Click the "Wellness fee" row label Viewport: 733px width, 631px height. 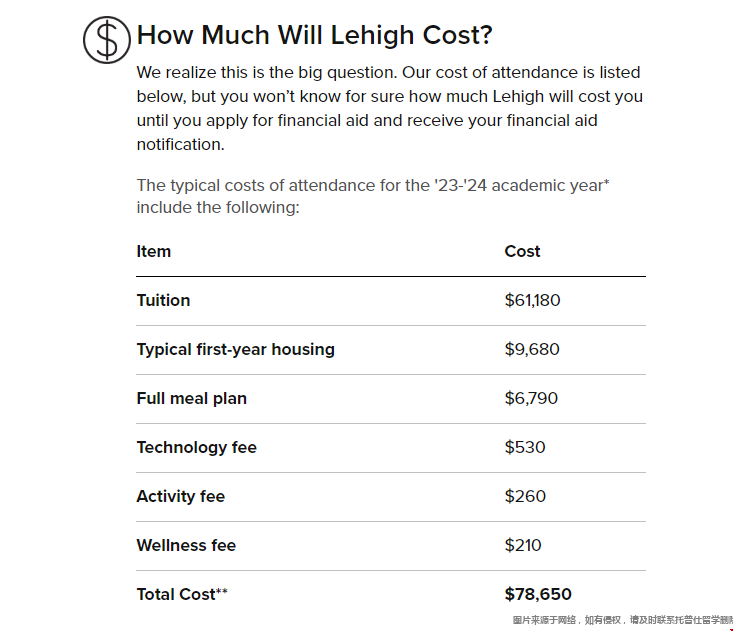(x=187, y=545)
